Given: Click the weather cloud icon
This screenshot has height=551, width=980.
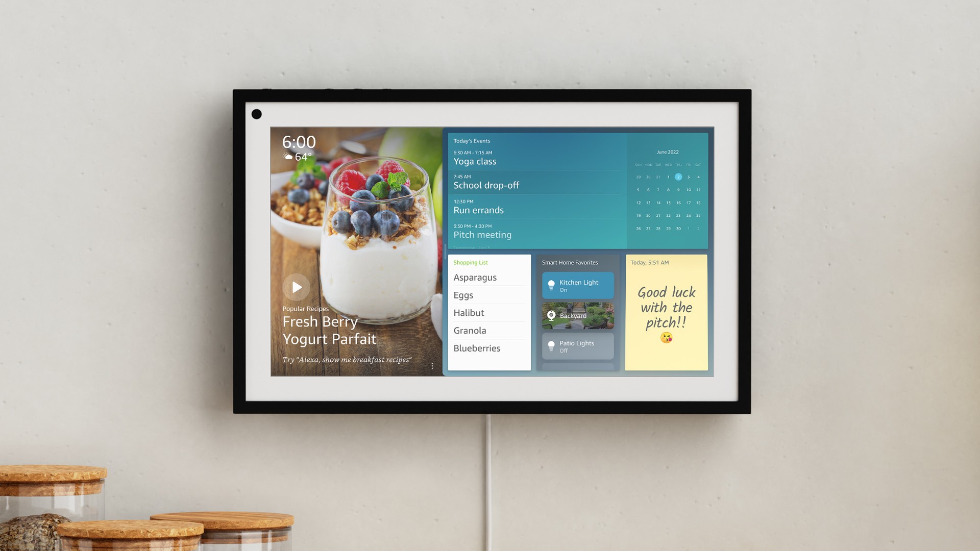Looking at the screenshot, I should 288,156.
